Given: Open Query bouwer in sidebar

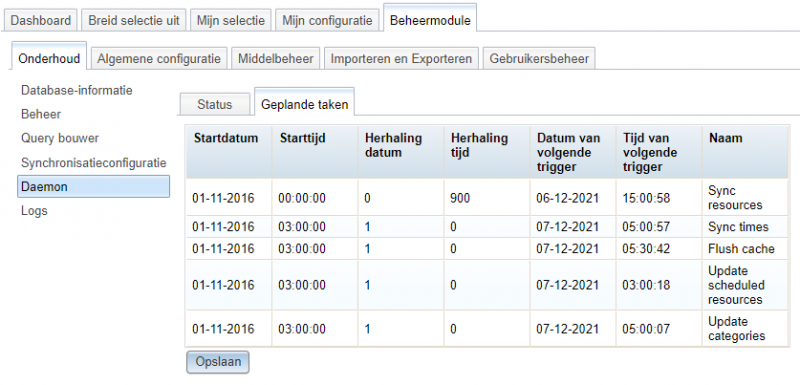Looking at the screenshot, I should point(60,138).
